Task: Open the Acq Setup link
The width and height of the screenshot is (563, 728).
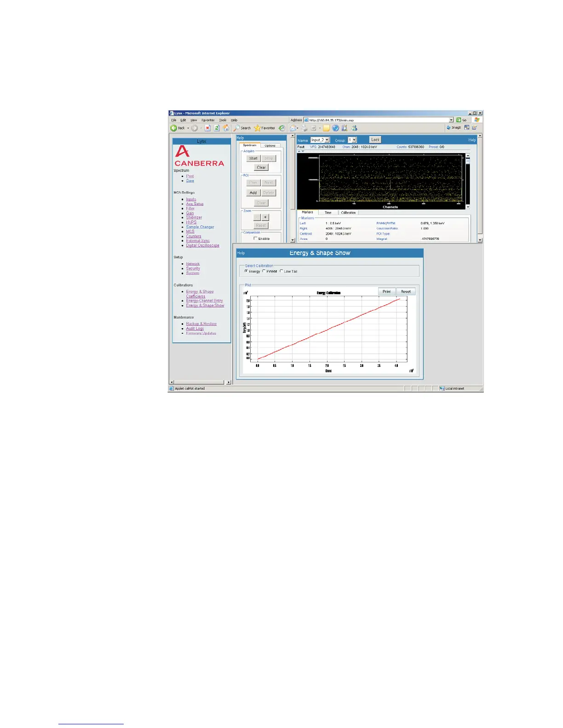Action: (x=195, y=204)
